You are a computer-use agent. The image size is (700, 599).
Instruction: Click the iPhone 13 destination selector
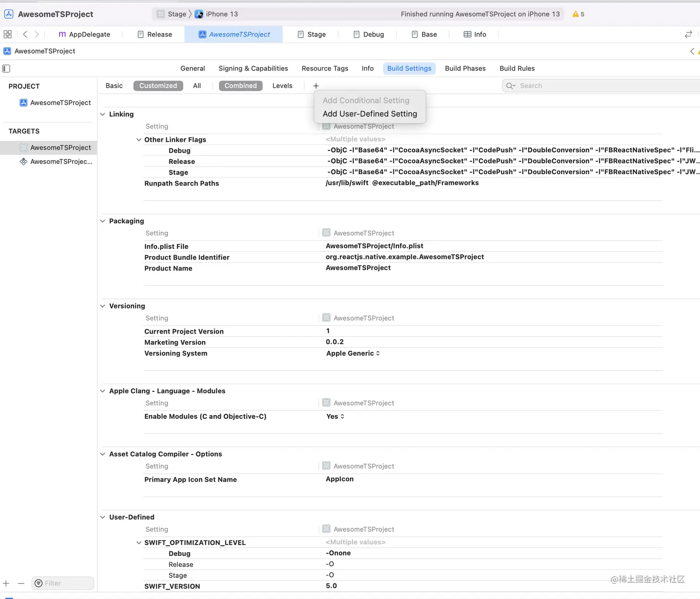[x=216, y=14]
